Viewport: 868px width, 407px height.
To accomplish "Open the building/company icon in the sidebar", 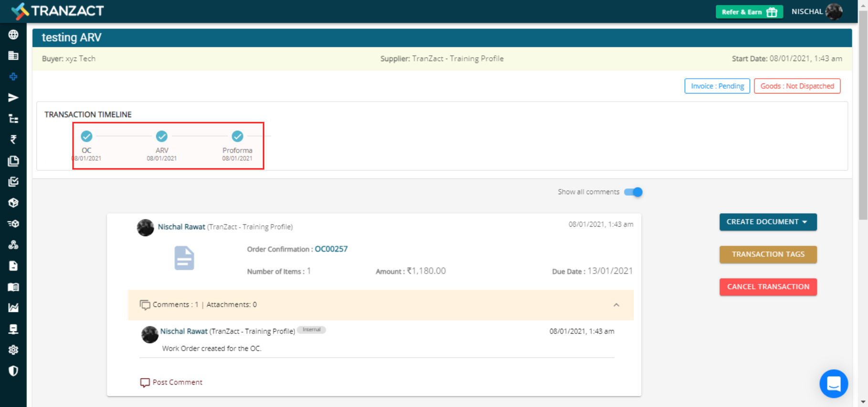I will [x=13, y=56].
